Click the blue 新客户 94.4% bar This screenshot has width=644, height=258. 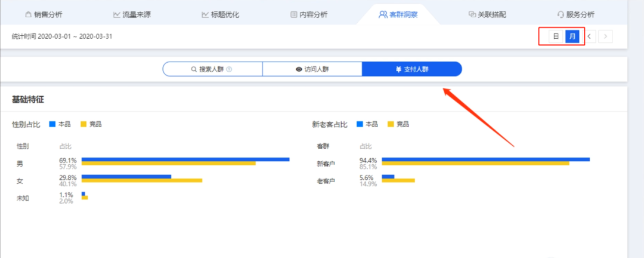[486, 159]
